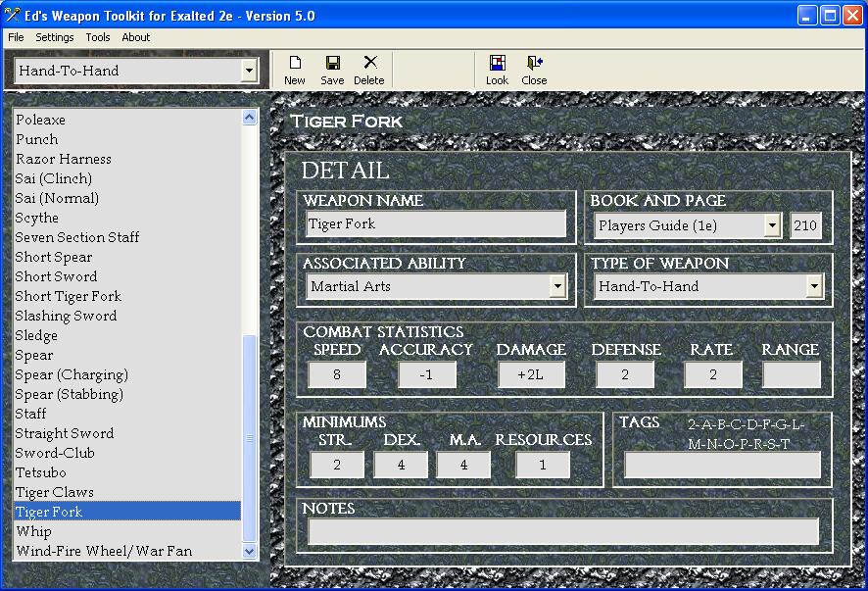Select Punch in the weapon list
Screen dimensions: 868x591
tap(127, 139)
